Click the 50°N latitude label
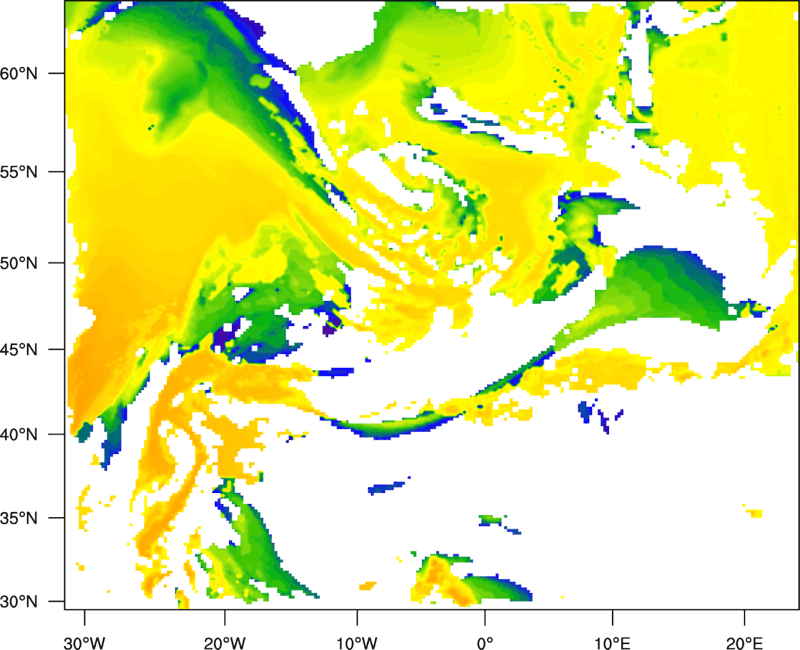The image size is (800, 650). tap(19, 263)
